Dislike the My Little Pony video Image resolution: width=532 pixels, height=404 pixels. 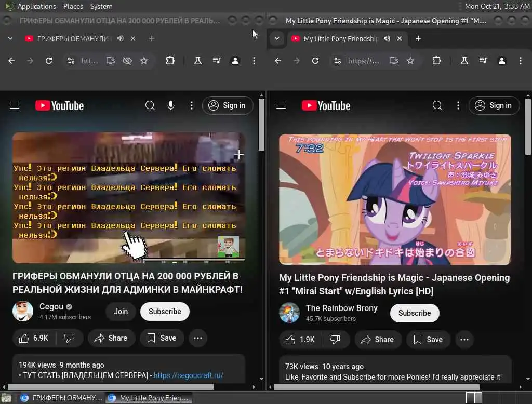point(335,340)
